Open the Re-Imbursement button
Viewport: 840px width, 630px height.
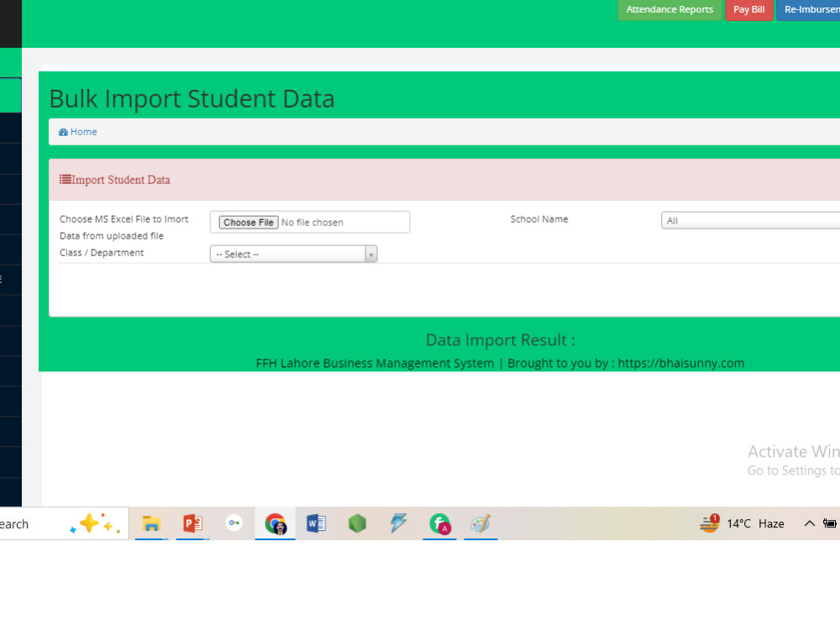pos(808,9)
